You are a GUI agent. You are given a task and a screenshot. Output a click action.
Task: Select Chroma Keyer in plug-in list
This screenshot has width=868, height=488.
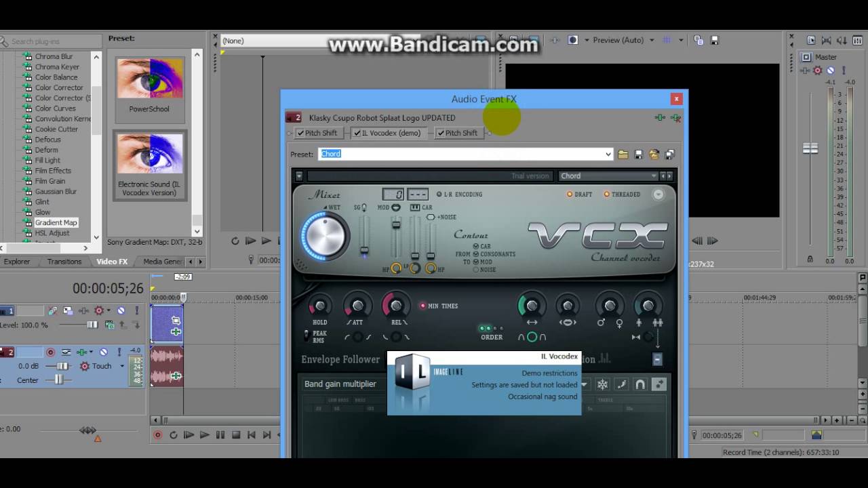(57, 67)
